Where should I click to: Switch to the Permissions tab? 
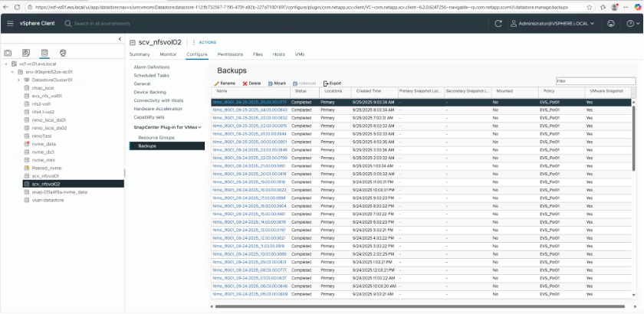point(230,54)
